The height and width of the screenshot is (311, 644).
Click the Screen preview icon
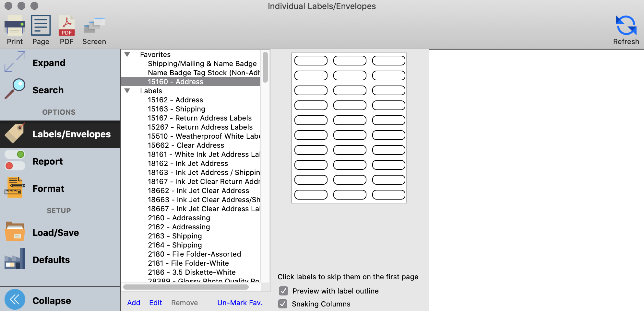click(94, 25)
